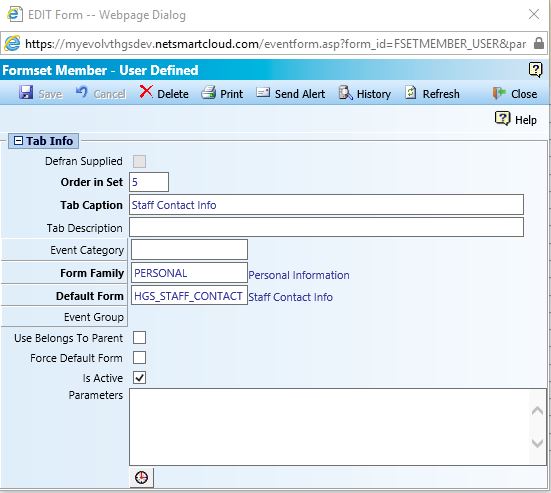The width and height of the screenshot is (551, 493).
Task: Click the Event Category lookup field
Action: click(189, 250)
